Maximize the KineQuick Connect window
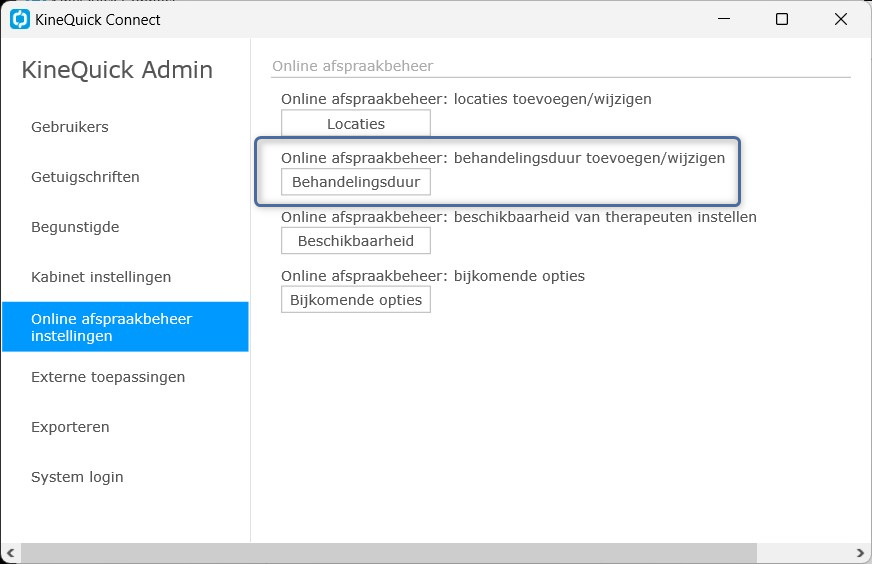This screenshot has height=564, width=872. point(782,19)
